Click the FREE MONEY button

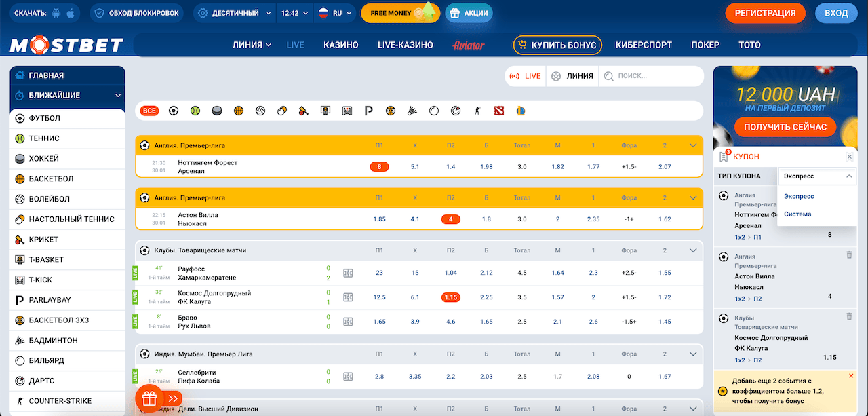tap(400, 13)
